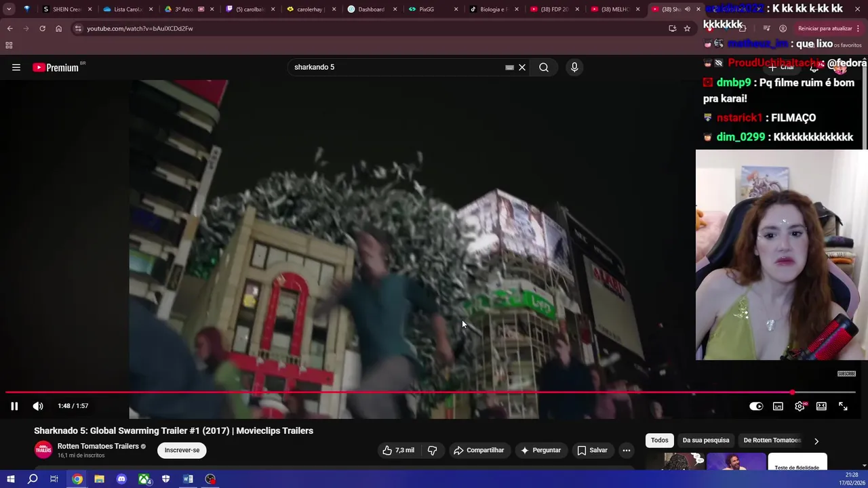This screenshot has height=488, width=868.
Task: Open more actions ellipsis menu
Action: tap(627, 450)
